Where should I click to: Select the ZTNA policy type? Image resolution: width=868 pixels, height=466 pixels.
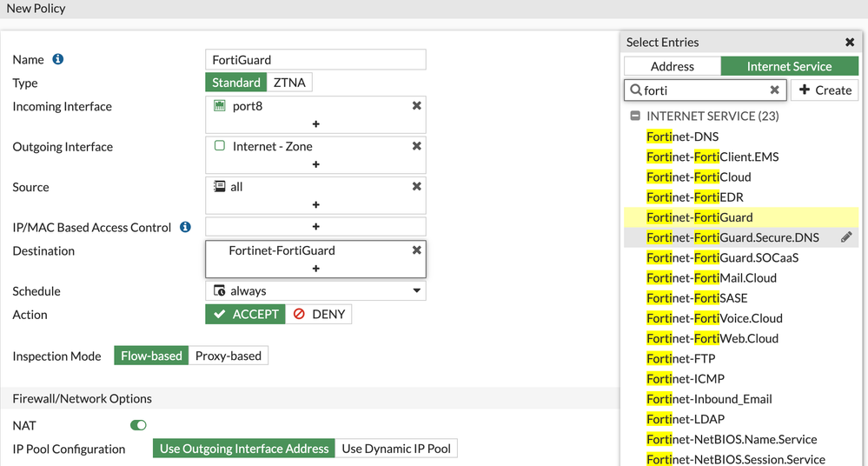click(x=289, y=83)
